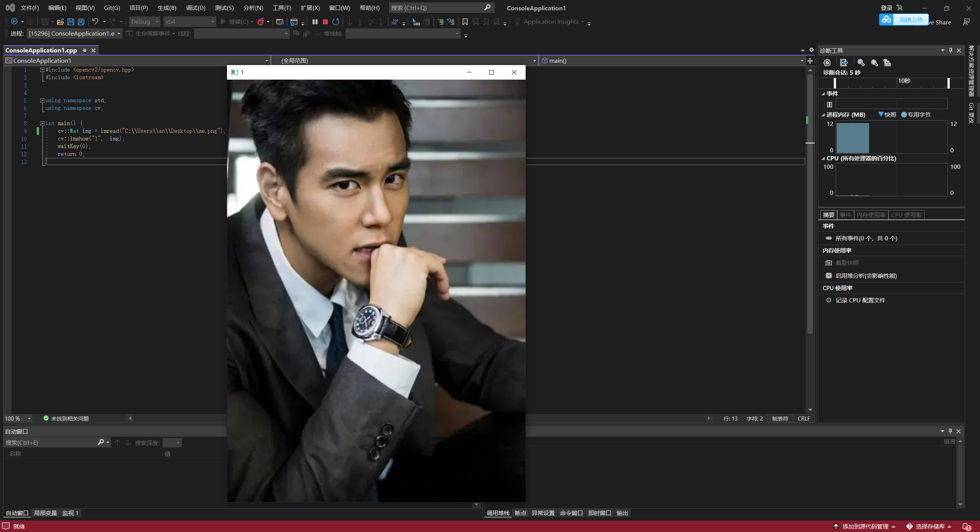Select the Record CPU Profile radio option
Screen dimensions: 980x532
click(829, 300)
